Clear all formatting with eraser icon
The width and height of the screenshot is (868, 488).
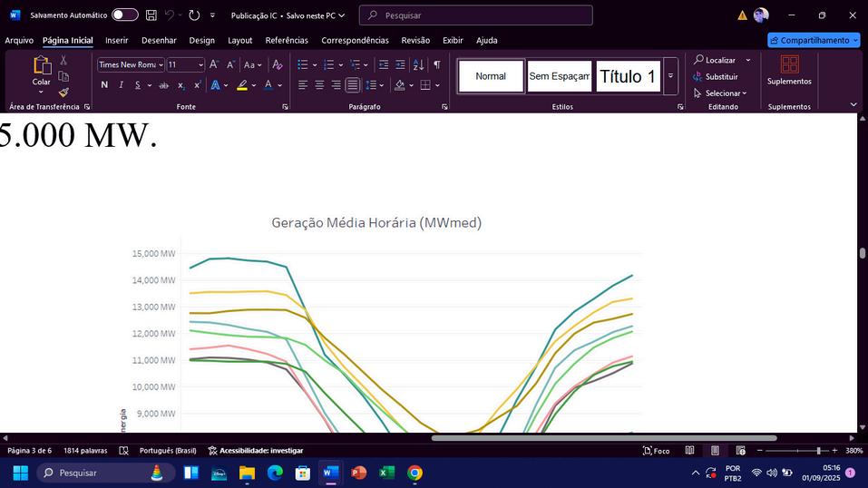(278, 64)
